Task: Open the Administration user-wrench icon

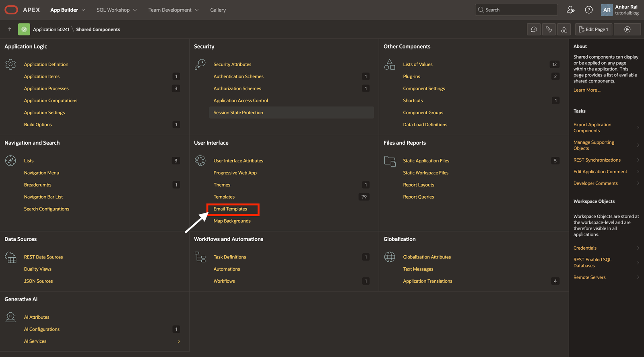Action: (x=570, y=10)
